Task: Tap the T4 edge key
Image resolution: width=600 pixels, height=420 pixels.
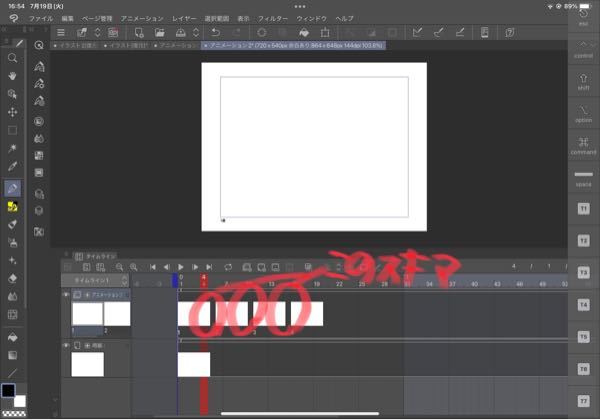Action: coord(583,305)
